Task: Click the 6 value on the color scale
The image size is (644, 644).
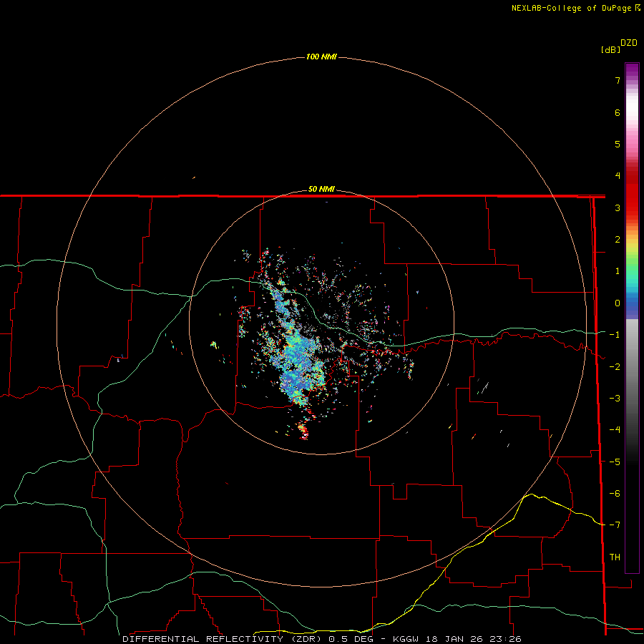Action: (x=618, y=112)
